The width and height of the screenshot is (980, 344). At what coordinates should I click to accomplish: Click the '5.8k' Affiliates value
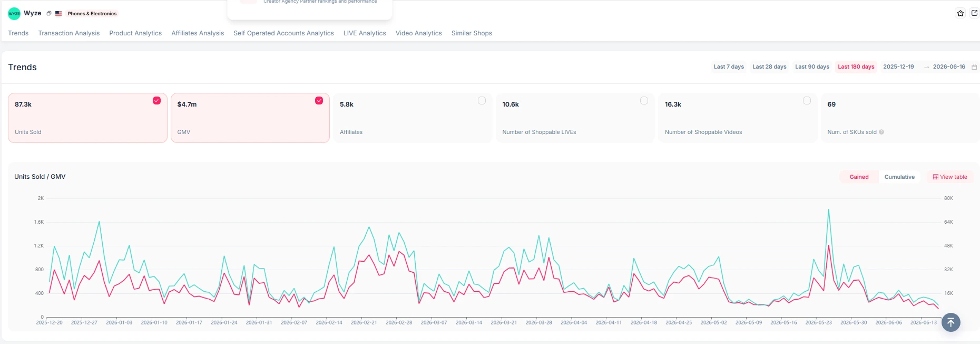[347, 104]
